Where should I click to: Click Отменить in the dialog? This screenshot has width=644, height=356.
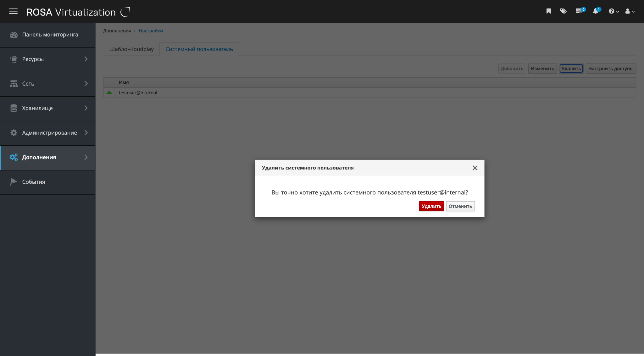pos(460,206)
